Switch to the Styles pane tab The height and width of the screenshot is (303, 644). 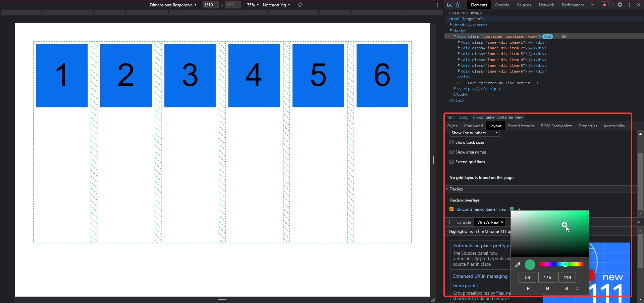tap(452, 126)
